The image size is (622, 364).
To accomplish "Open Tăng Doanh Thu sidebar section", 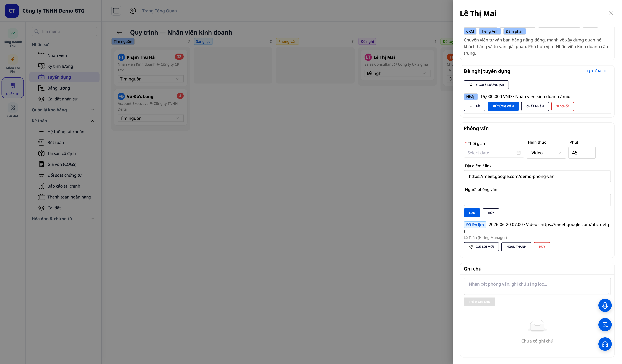I will click(13, 38).
